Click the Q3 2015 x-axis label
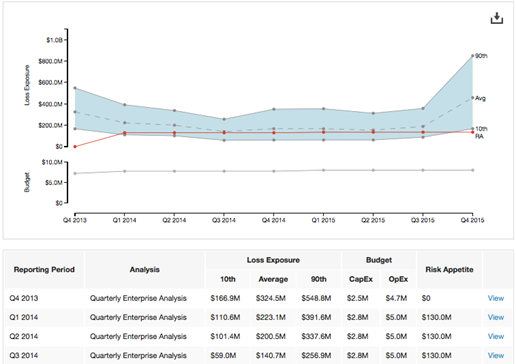Image resolution: width=516 pixels, height=364 pixels. 423,220
